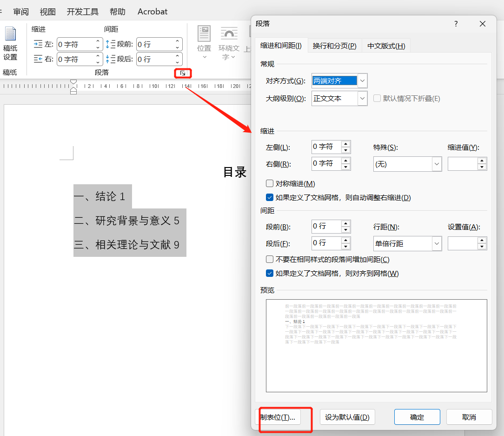The image size is (504, 436).
Task: Enable the 对称缩进 checkbox
Action: coord(270,183)
